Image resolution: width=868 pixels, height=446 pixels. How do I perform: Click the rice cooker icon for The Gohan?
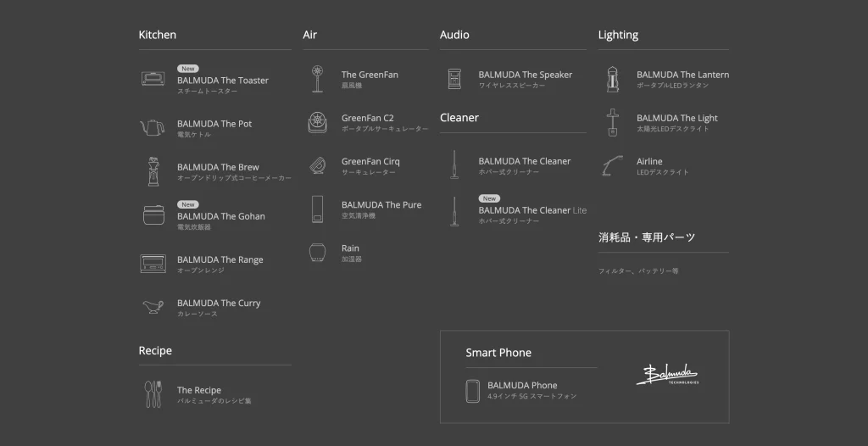point(153,215)
